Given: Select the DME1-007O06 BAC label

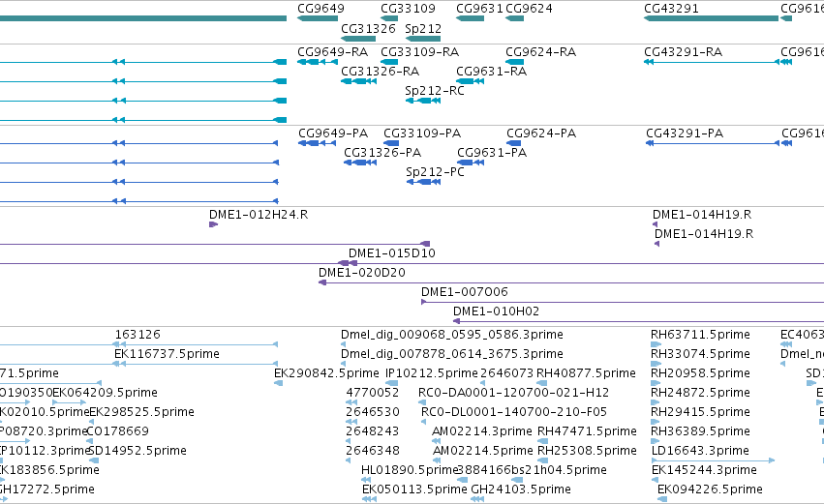Looking at the screenshot, I should click(x=464, y=292).
